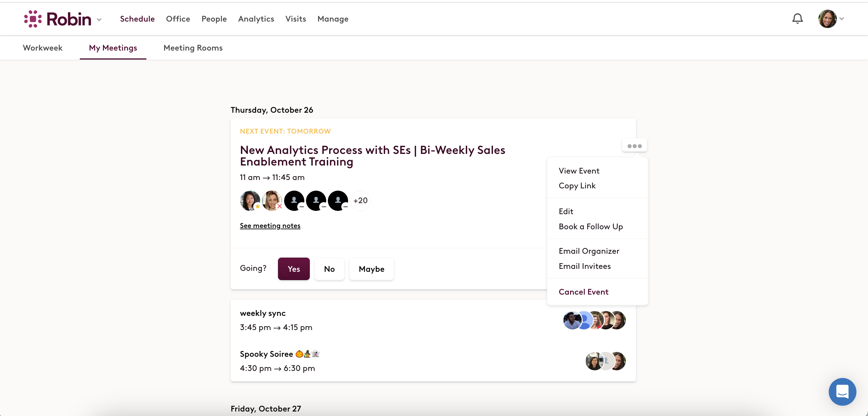868x416 pixels.
Task: Click the notifications bell icon
Action: (x=797, y=19)
